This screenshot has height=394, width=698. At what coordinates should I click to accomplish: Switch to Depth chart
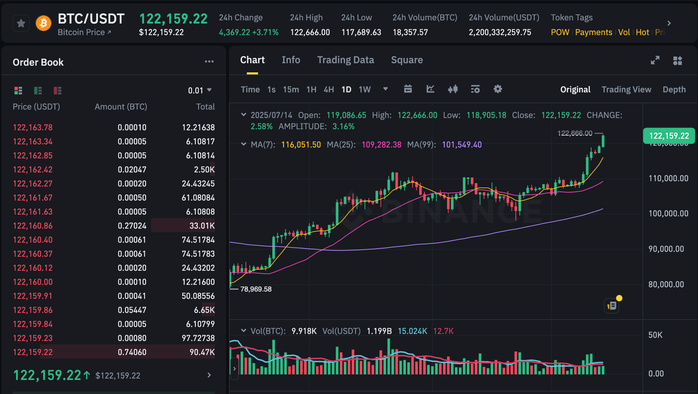(674, 89)
